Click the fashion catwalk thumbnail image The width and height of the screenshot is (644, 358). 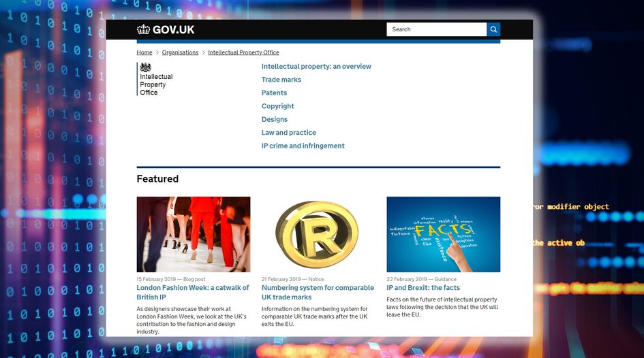(x=194, y=234)
